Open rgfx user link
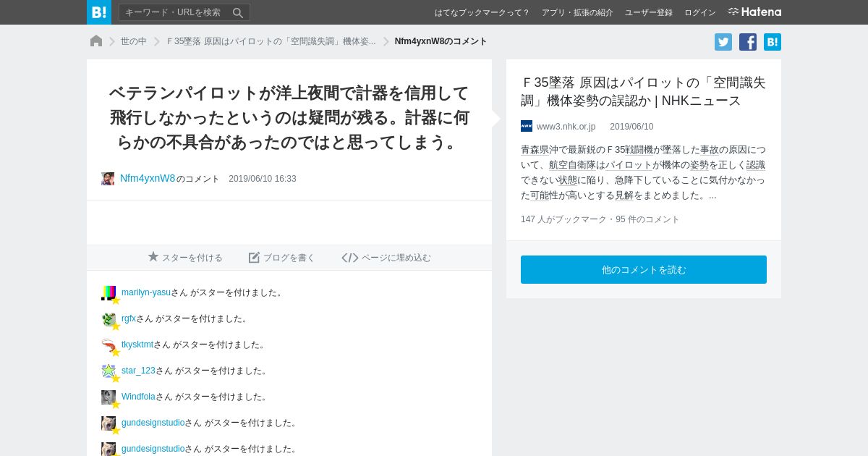The image size is (868, 456). click(129, 318)
